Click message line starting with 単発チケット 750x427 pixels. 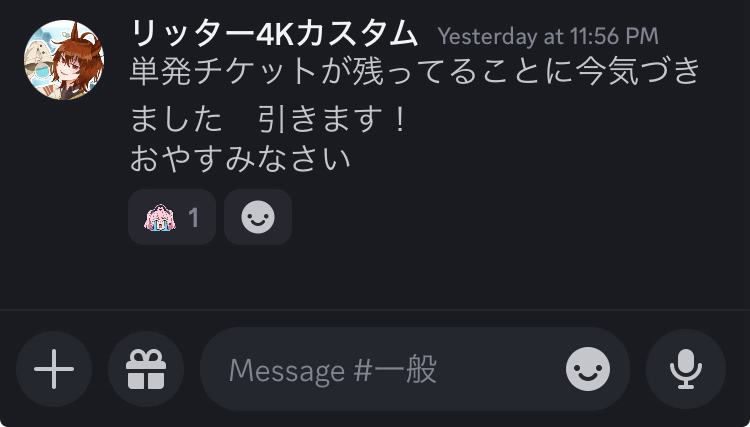point(415,71)
